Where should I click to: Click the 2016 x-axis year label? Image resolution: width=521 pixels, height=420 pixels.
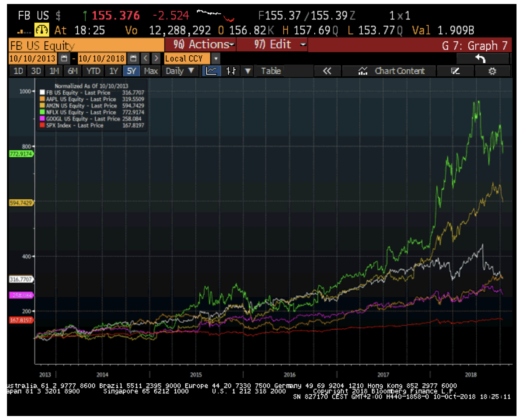point(290,375)
